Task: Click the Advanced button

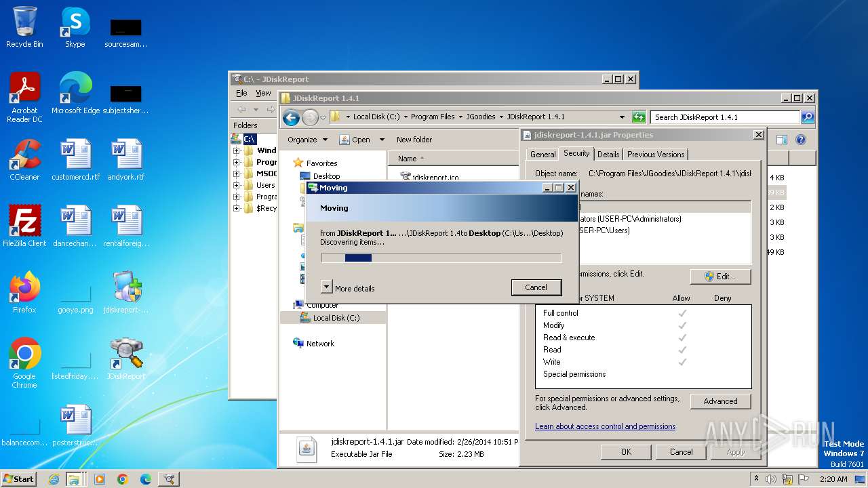Action: (x=720, y=401)
